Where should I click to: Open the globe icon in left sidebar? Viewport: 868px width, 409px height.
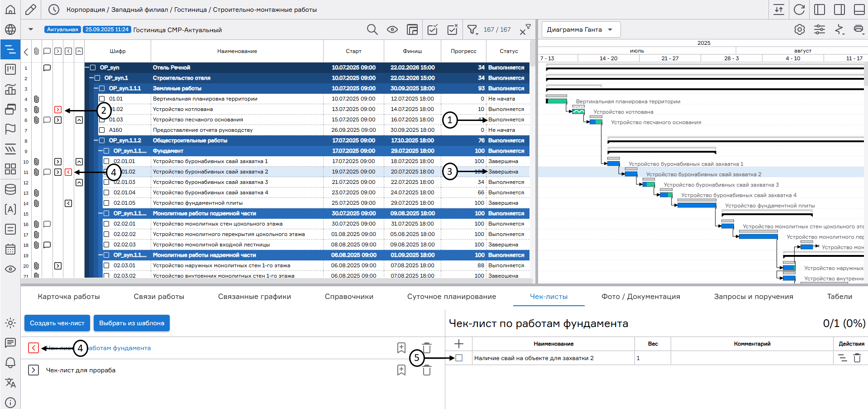click(x=10, y=30)
